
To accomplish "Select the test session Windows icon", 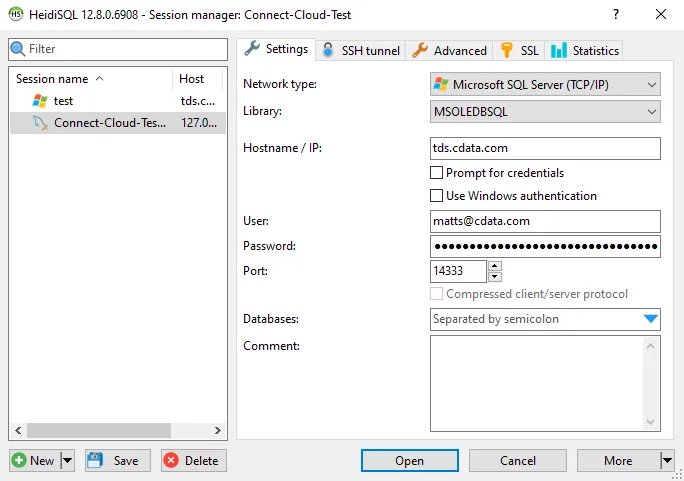I will click(40, 101).
